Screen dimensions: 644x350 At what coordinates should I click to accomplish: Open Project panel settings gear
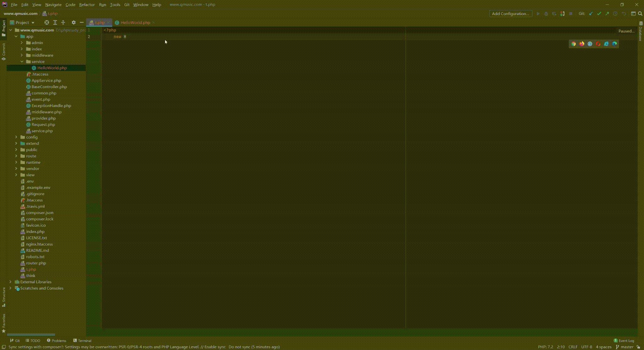click(x=74, y=22)
